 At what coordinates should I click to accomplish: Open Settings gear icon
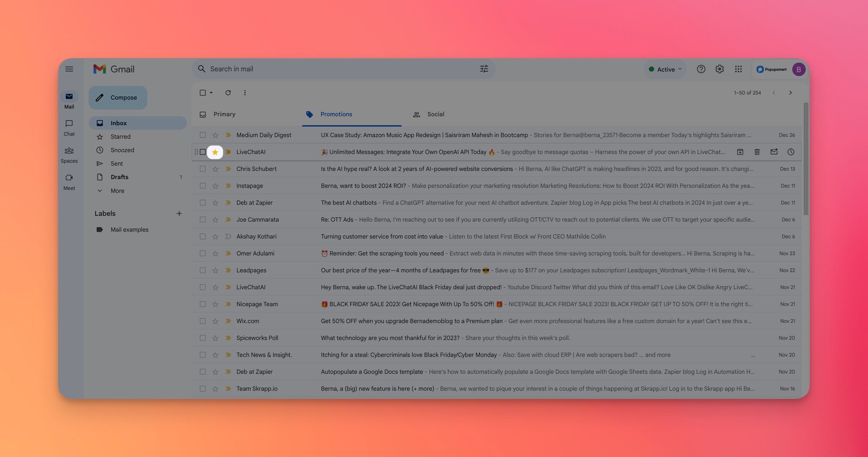pos(720,69)
